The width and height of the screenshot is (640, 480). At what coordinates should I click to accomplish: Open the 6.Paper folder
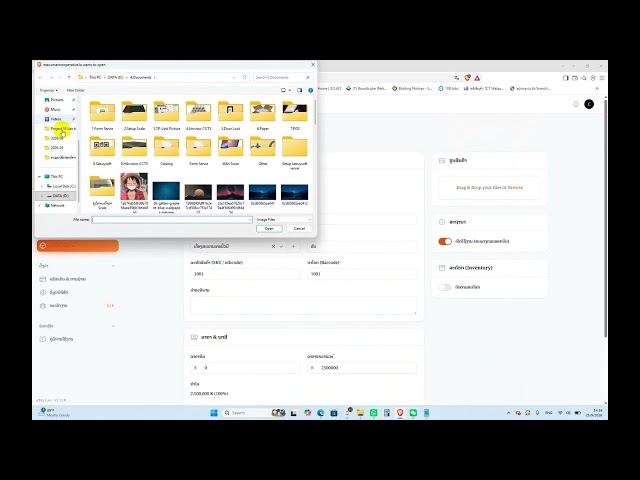(x=262, y=116)
